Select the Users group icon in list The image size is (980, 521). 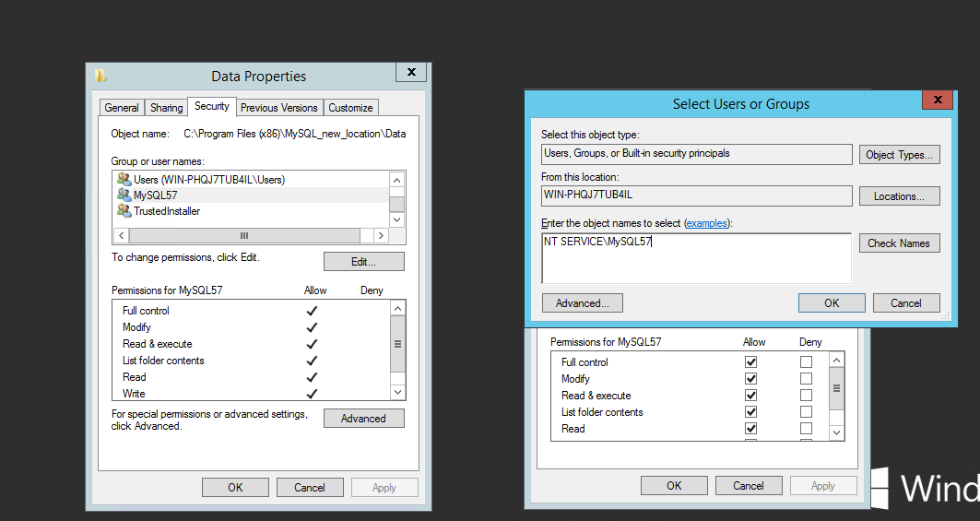coord(124,179)
